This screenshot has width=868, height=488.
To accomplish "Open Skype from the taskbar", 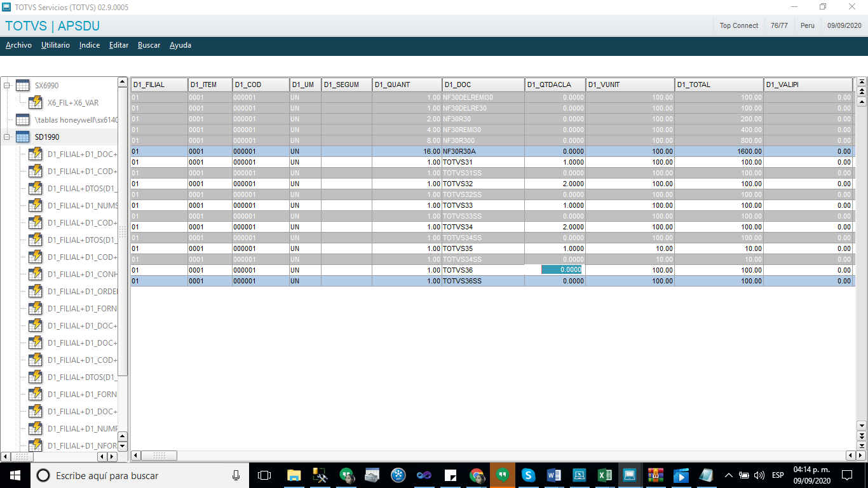I will point(527,475).
